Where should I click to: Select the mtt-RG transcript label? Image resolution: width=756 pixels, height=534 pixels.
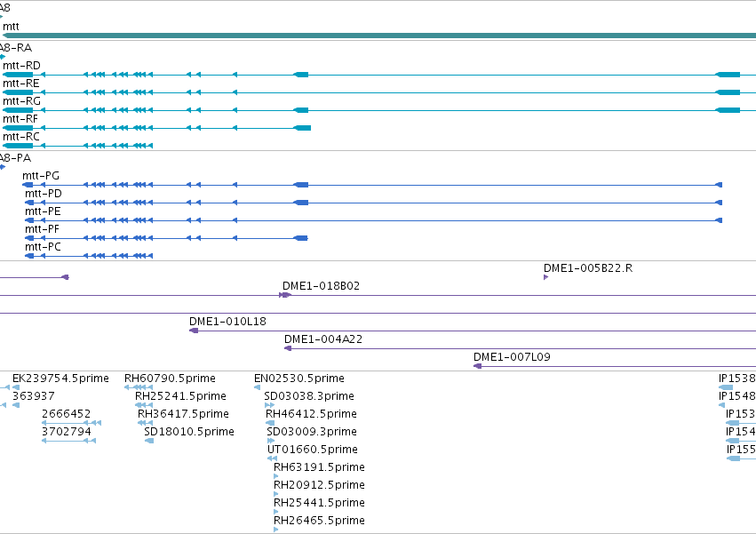[x=21, y=101]
